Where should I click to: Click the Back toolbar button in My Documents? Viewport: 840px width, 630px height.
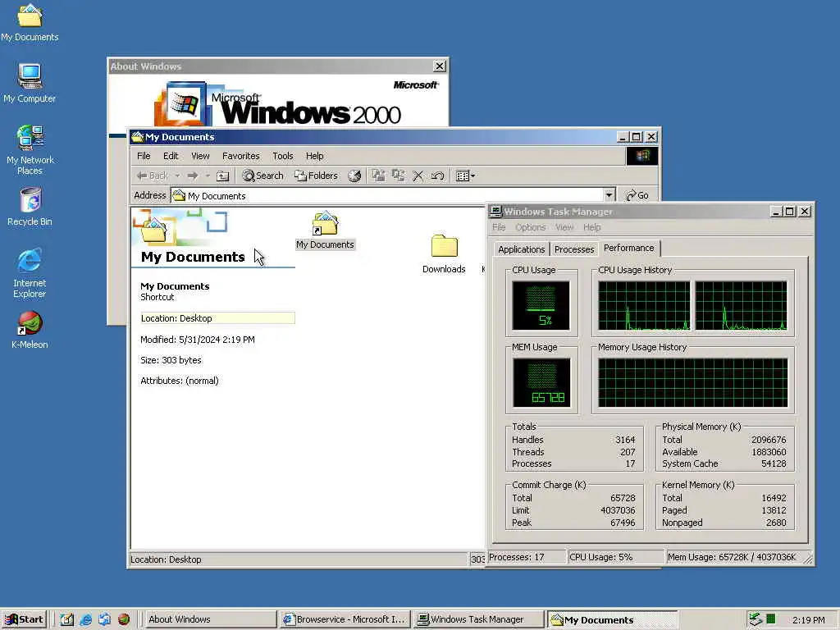tap(153, 176)
